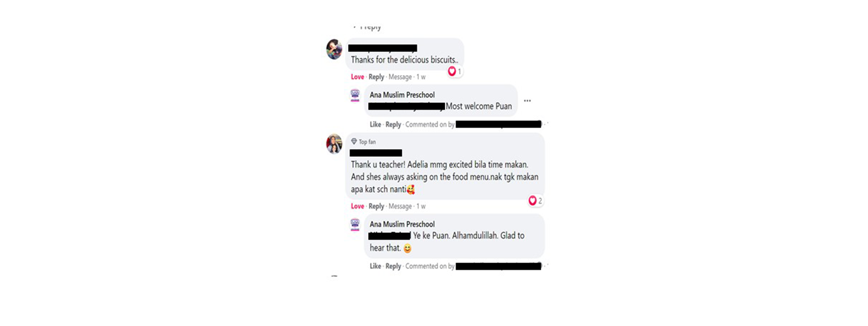Open Ana Muslim Preschool name in second reply
Viewport: 868px width, 326px height.
(402, 224)
